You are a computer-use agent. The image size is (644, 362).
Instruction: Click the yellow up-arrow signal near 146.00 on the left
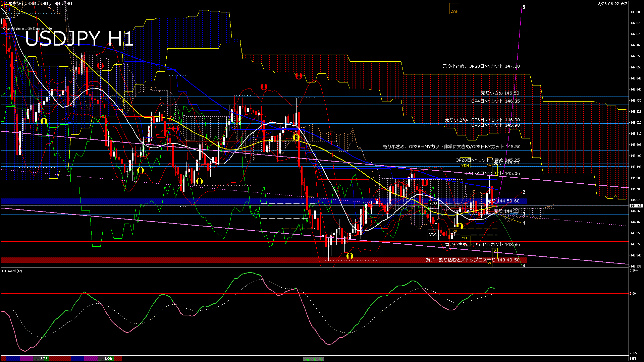[x=44, y=121]
